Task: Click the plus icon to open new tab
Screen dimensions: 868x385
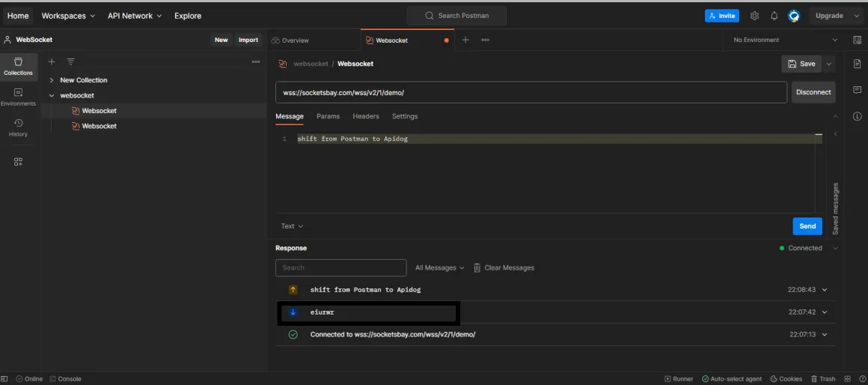Action: tap(465, 40)
